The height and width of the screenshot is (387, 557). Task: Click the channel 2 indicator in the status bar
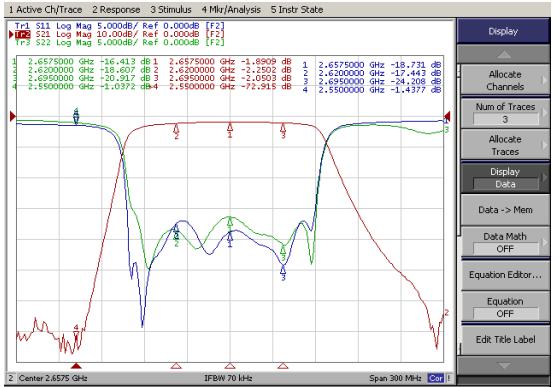coord(11,378)
